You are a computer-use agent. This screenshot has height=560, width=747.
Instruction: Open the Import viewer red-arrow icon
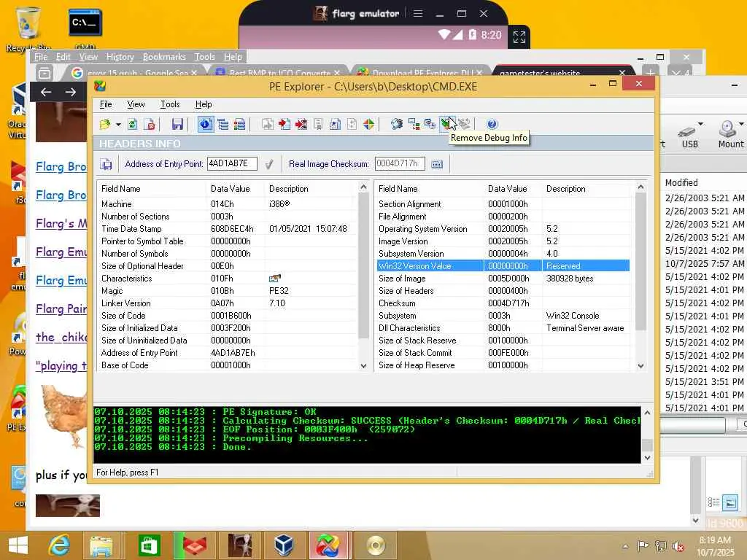(285, 124)
